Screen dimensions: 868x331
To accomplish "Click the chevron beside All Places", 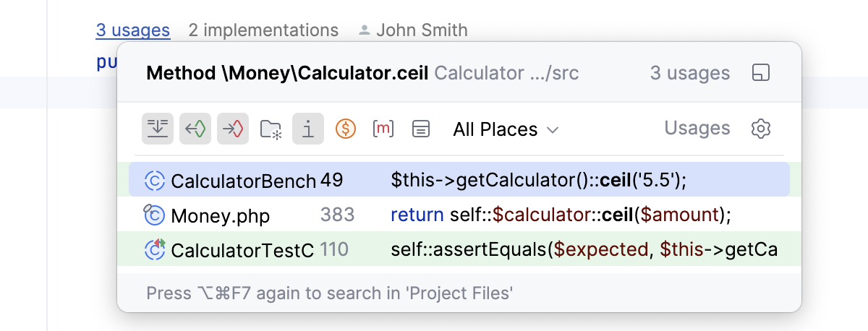I will 553,130.
